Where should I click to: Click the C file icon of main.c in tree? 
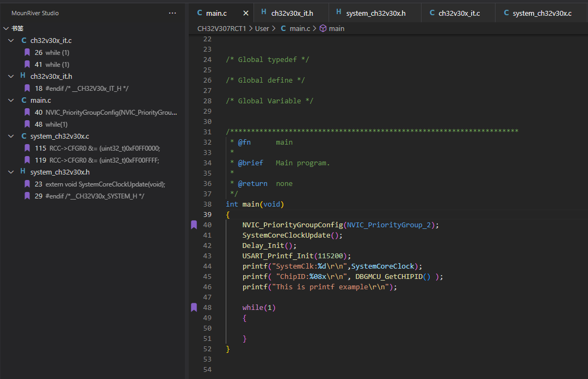point(23,101)
